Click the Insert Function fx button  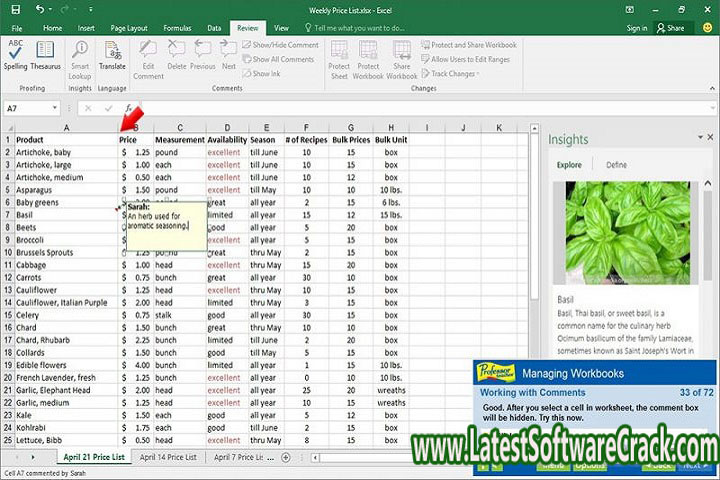129,108
